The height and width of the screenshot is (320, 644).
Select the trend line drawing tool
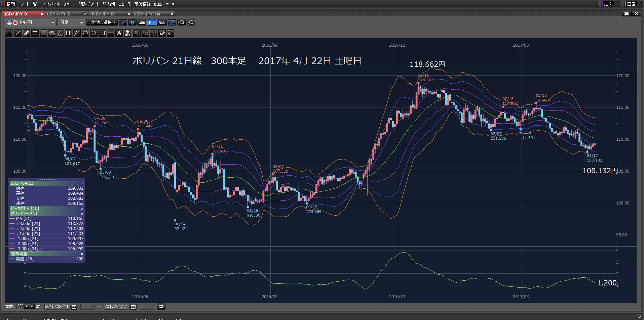(18, 33)
